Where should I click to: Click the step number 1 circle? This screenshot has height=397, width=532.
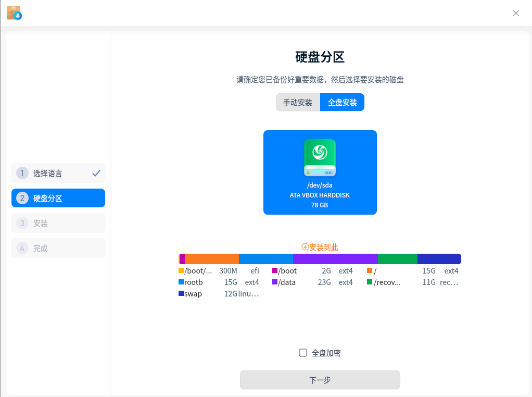22,173
